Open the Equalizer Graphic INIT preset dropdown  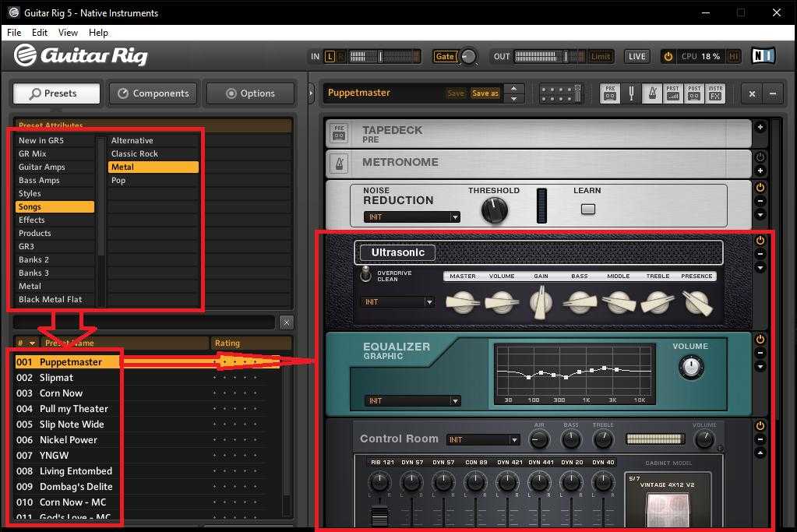click(x=412, y=401)
